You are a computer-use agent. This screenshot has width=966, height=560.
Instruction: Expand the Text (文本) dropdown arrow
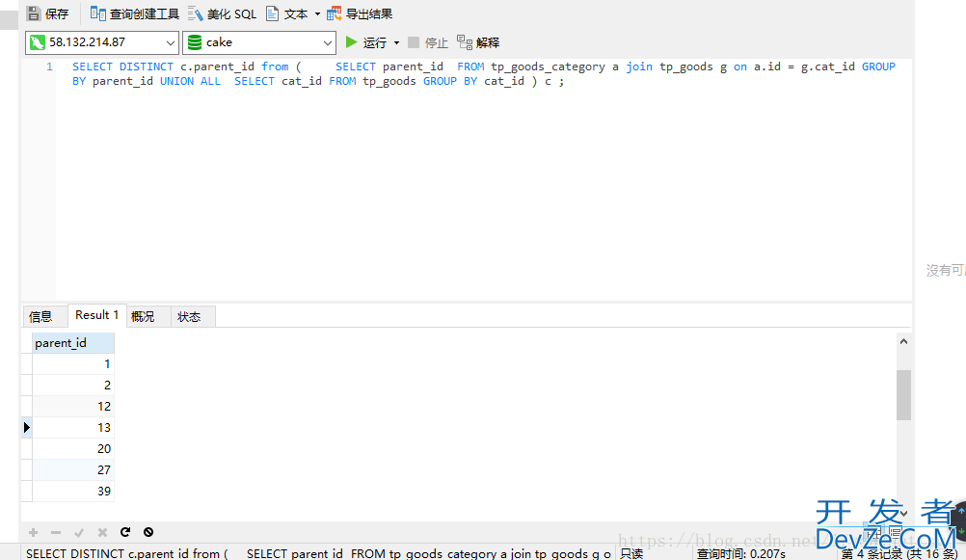tap(317, 13)
